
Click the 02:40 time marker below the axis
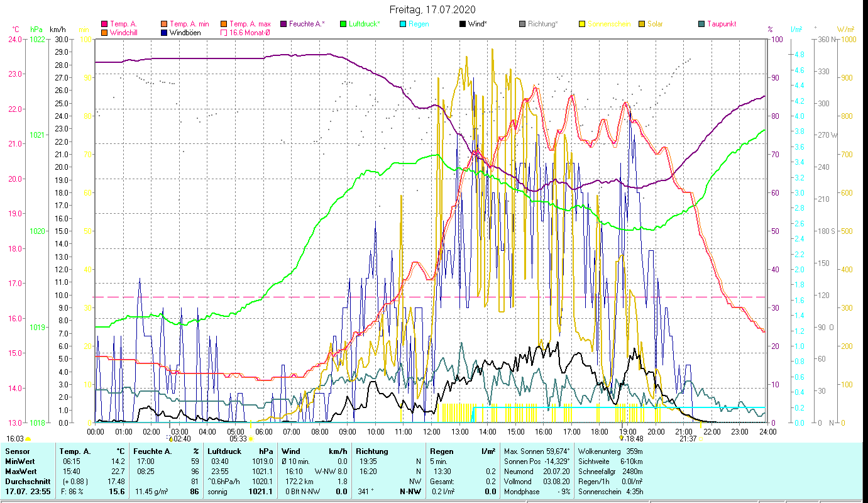(182, 439)
